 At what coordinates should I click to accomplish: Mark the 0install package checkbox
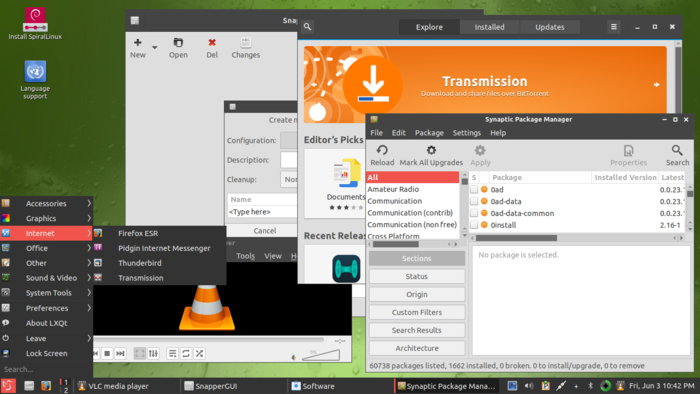tap(474, 225)
